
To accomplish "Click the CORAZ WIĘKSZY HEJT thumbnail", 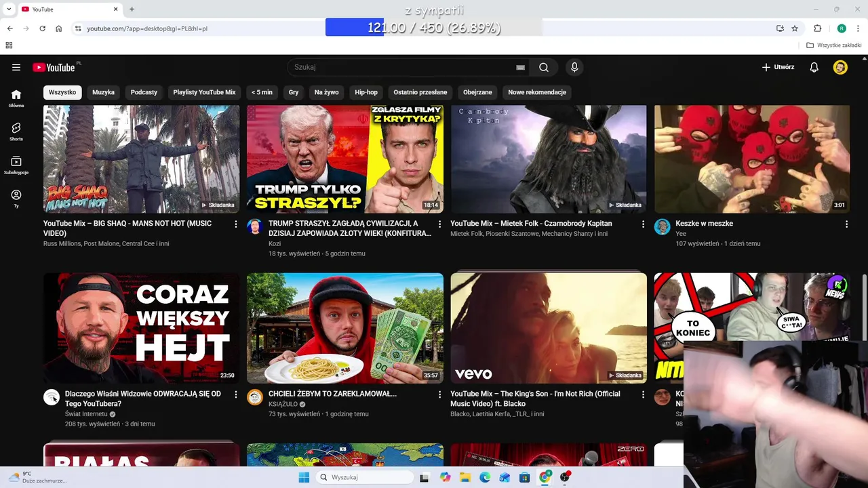I will pos(141,328).
